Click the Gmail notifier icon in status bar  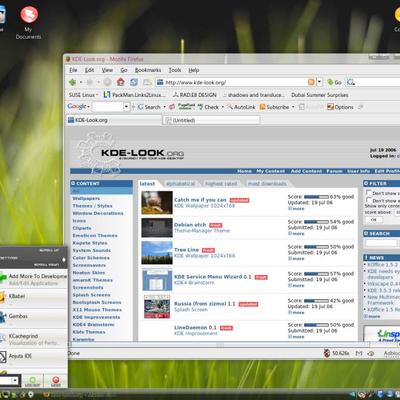tap(359, 353)
